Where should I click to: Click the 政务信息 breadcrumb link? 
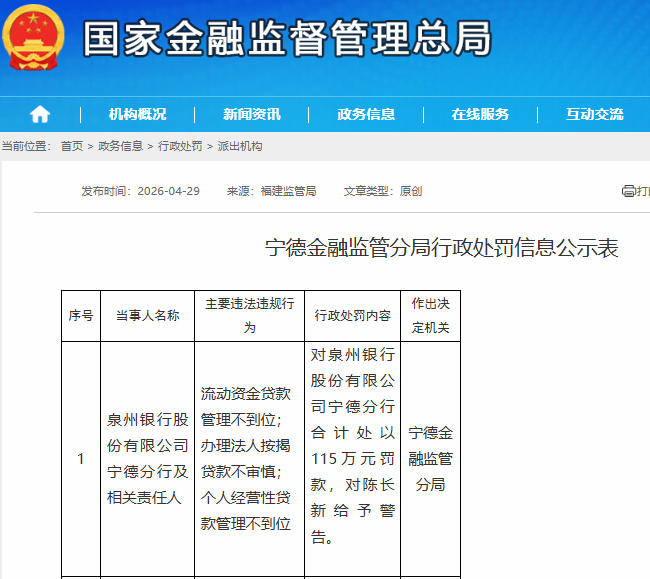120,146
